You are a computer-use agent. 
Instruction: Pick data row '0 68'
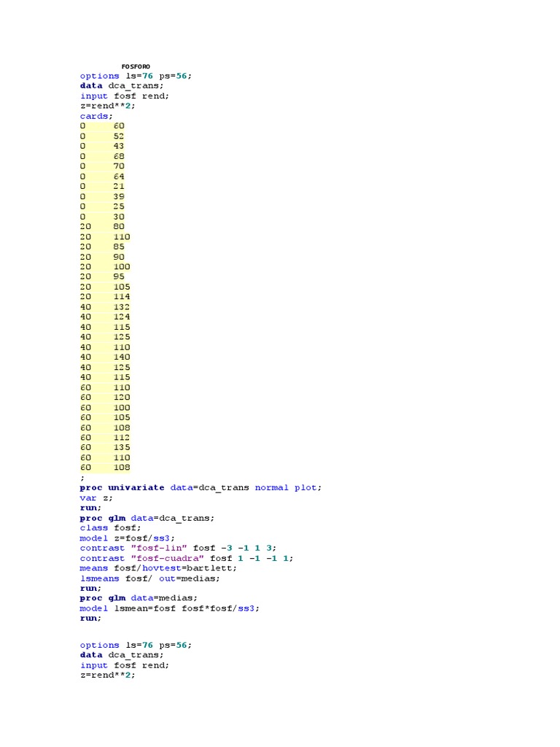click(102, 156)
